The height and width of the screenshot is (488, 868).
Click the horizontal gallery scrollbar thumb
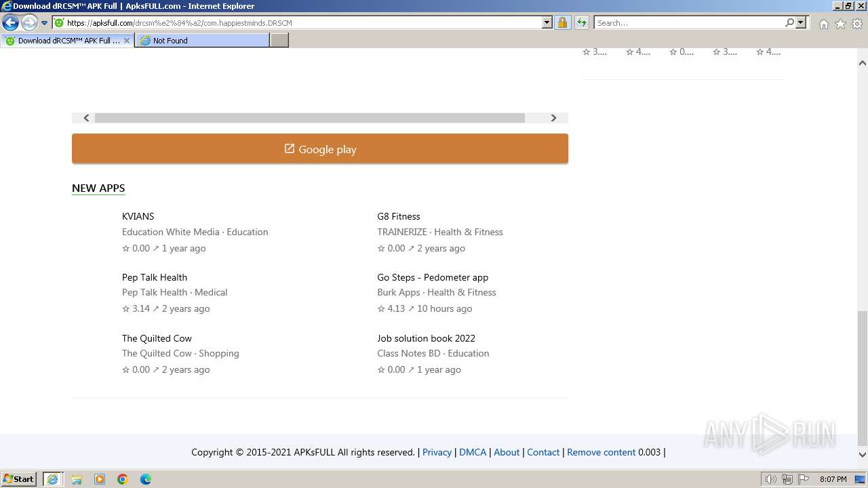click(x=310, y=118)
